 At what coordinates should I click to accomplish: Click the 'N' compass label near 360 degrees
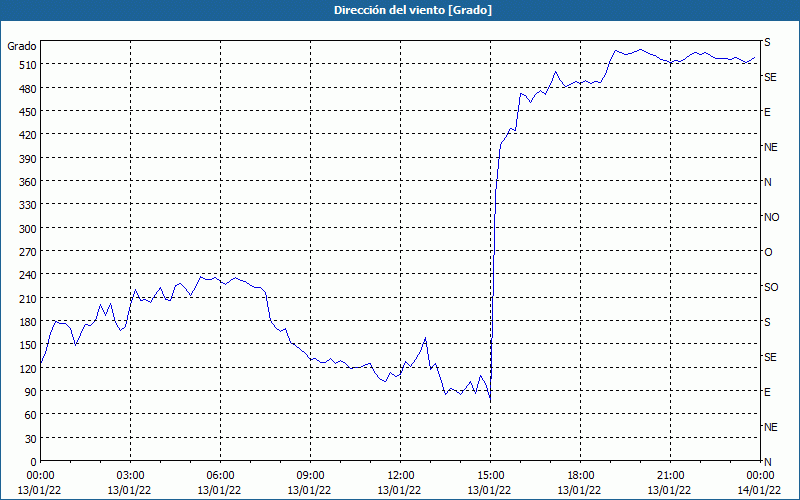[x=767, y=183]
